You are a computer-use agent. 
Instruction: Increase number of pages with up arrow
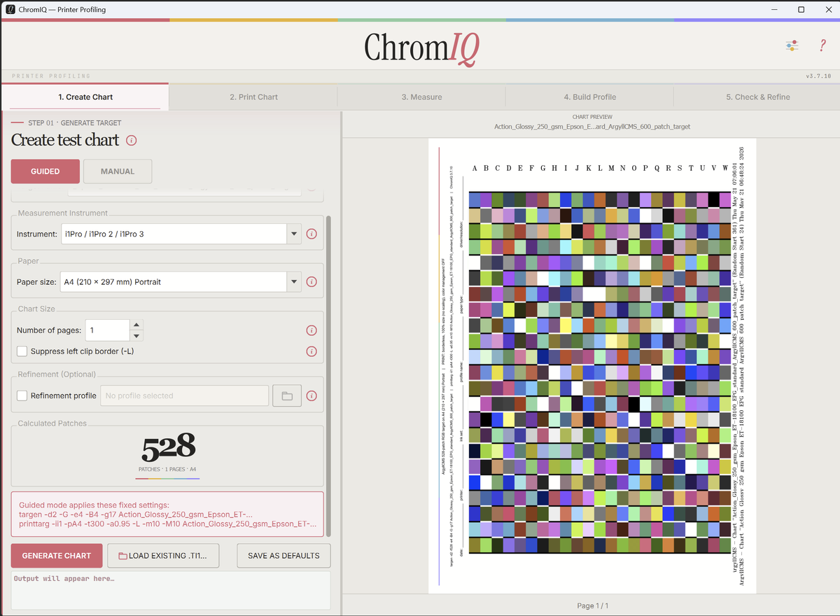coord(137,325)
